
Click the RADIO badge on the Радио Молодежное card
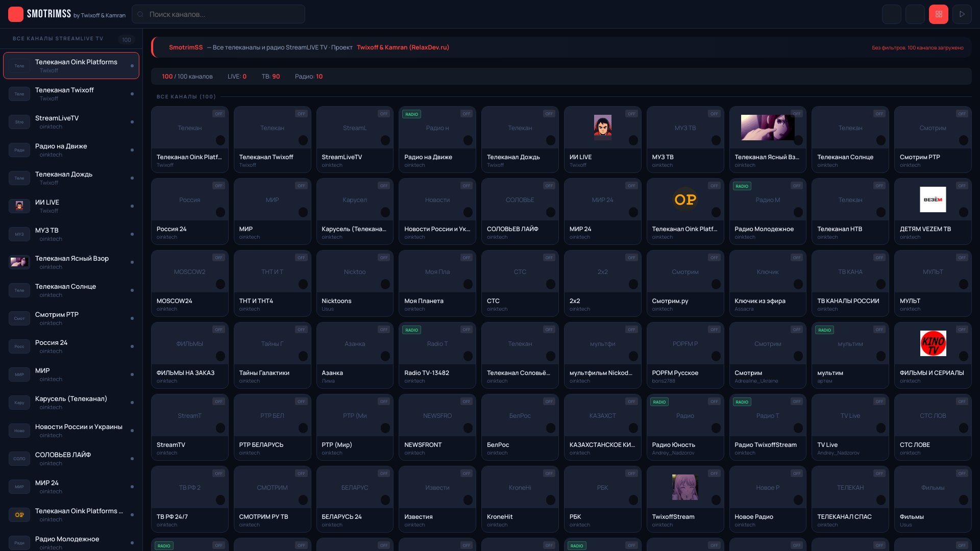pyautogui.click(x=742, y=186)
